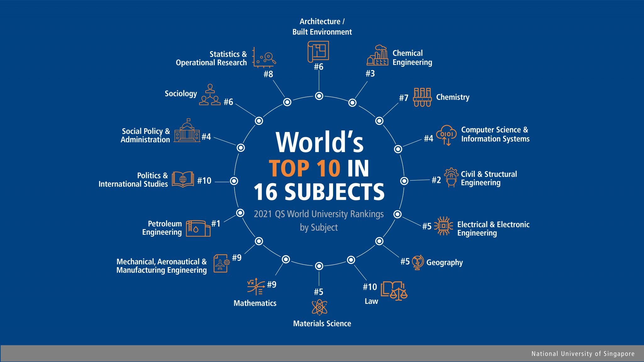Click the Electrical Engineering microchip icon
Screen dimensions: 644x362
pyautogui.click(x=443, y=226)
